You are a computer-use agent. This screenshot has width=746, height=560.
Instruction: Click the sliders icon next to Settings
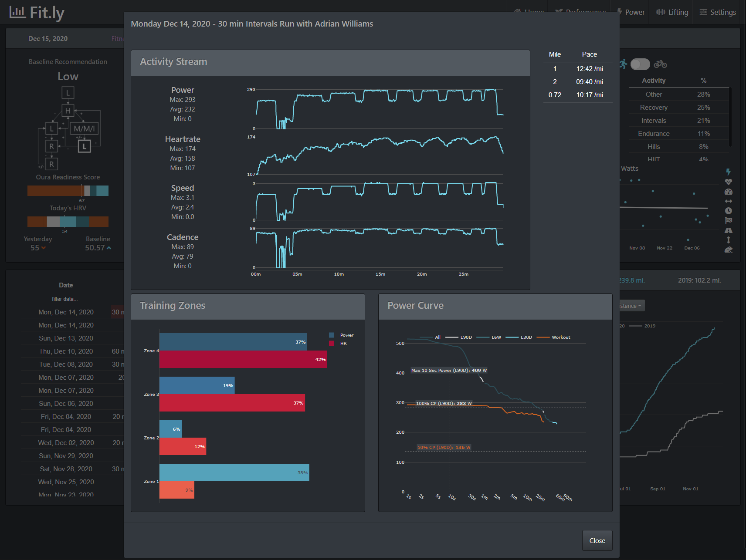click(703, 12)
